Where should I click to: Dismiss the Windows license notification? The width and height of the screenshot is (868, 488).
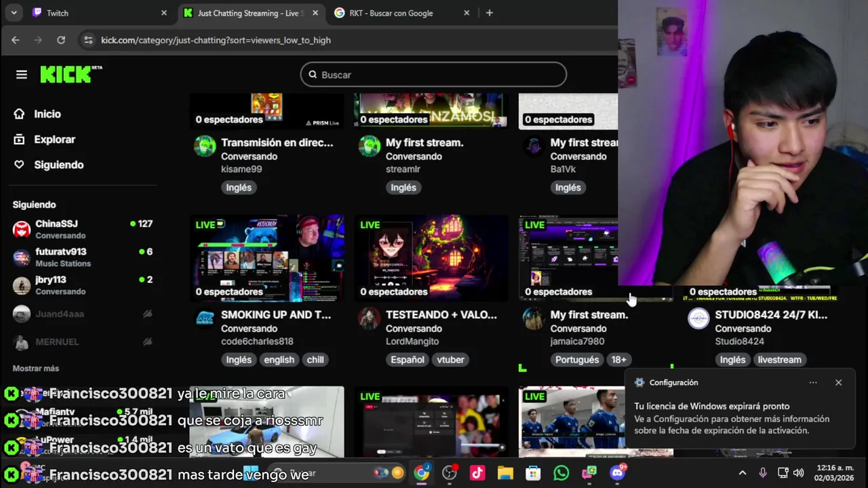pos(839,382)
